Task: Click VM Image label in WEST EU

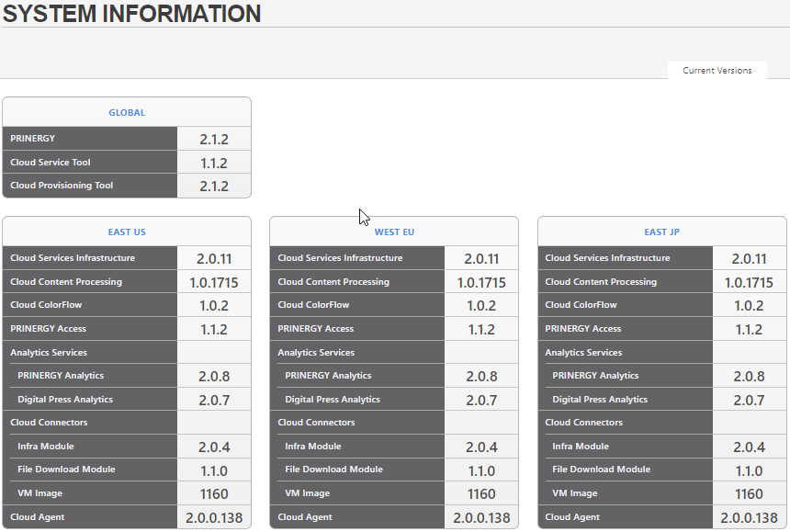Action: 308,493
